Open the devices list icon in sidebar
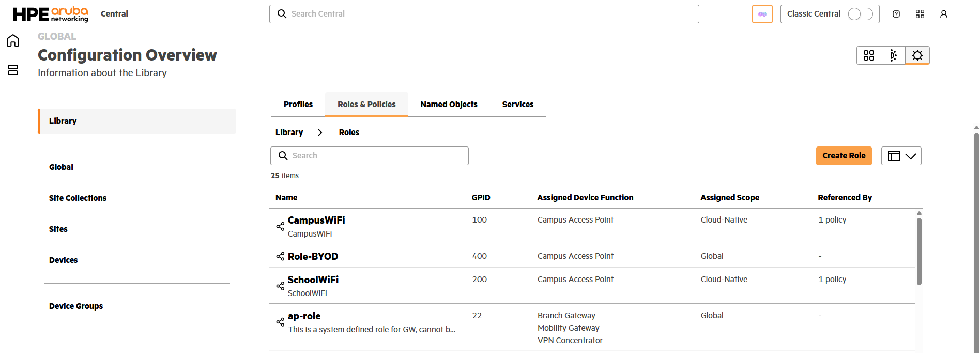The height and width of the screenshot is (353, 980). pos(13,70)
